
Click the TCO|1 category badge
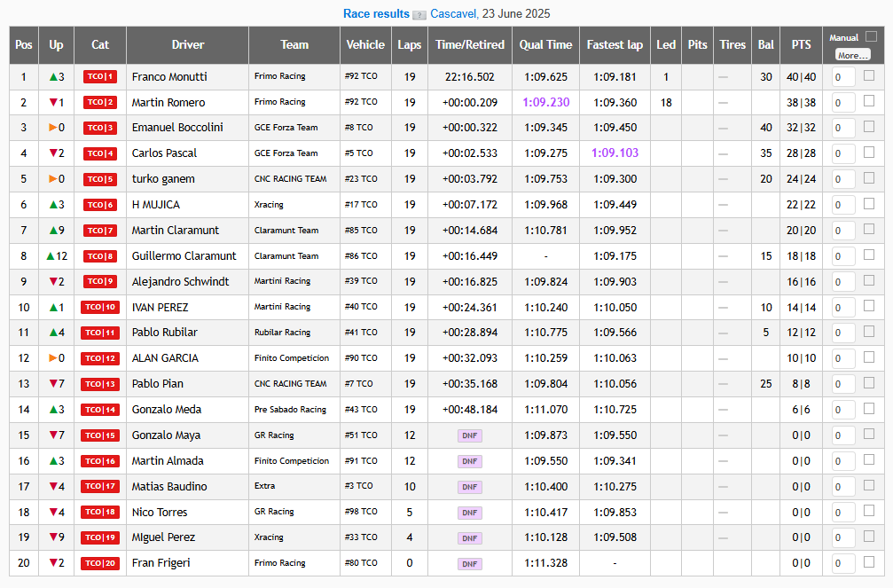pos(99,77)
